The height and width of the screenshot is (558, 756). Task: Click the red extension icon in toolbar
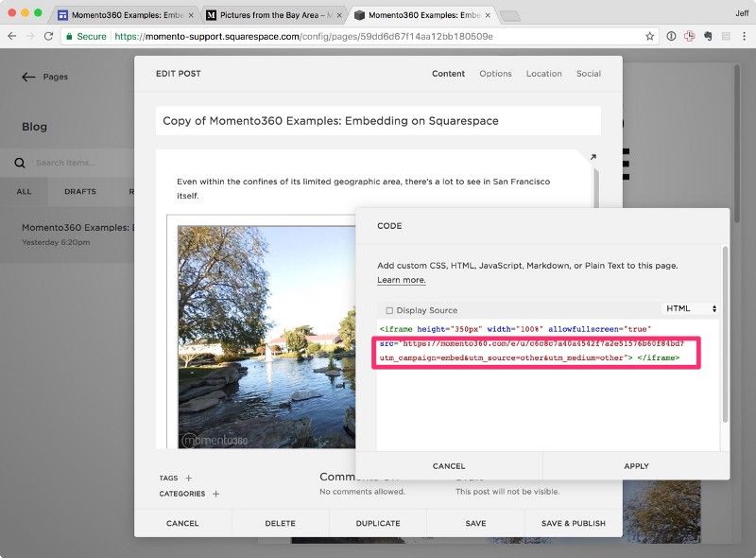pyautogui.click(x=689, y=36)
